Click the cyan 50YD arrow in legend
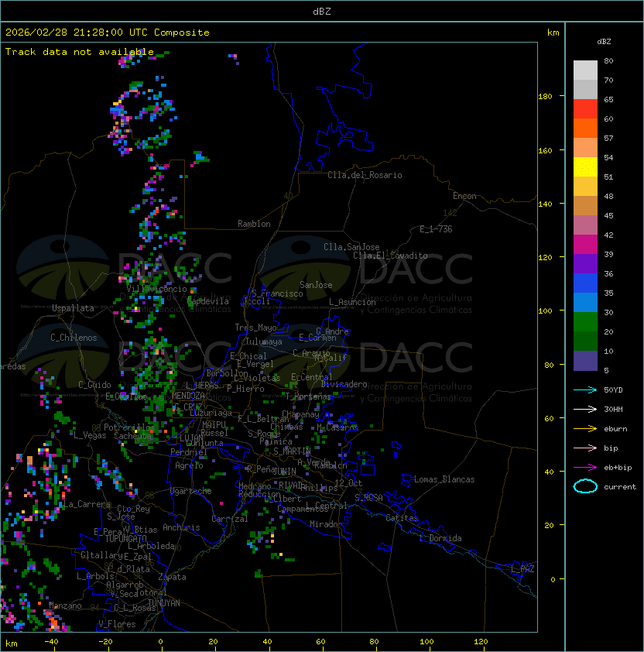The height and width of the screenshot is (652, 644). 585,389
